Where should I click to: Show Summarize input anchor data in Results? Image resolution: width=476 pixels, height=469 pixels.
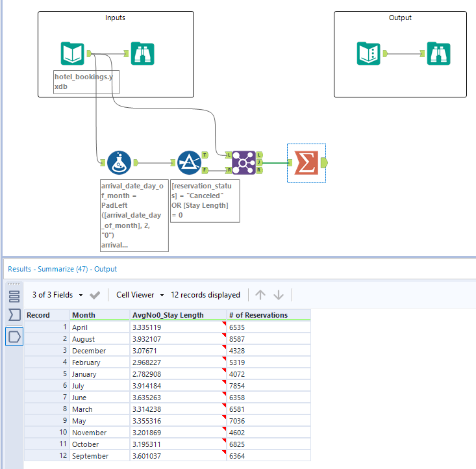pyautogui.click(x=14, y=314)
